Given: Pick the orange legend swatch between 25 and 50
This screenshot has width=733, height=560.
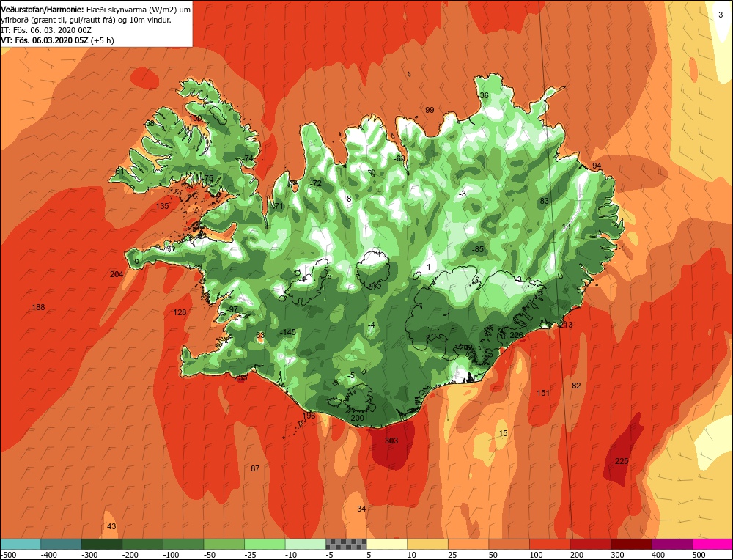Looking at the screenshot, I should (468, 544).
